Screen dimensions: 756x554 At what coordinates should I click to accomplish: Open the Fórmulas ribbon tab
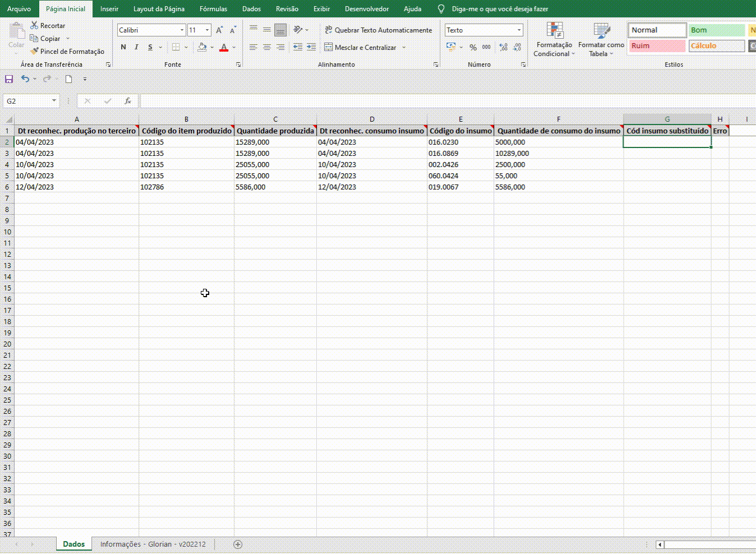pyautogui.click(x=213, y=9)
